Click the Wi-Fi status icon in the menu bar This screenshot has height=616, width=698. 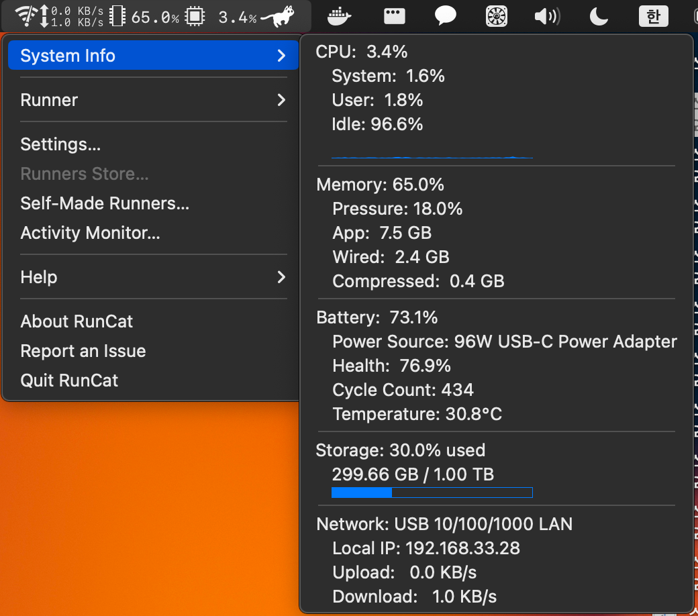coord(26,15)
